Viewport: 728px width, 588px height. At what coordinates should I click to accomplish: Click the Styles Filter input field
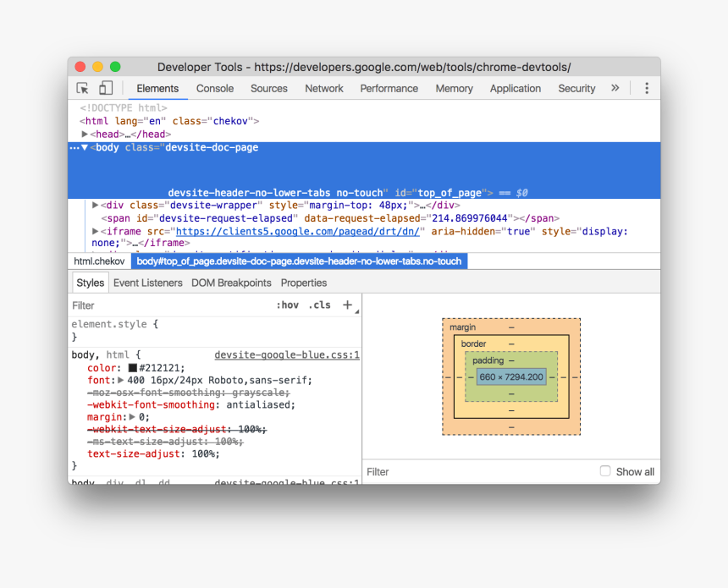171,305
